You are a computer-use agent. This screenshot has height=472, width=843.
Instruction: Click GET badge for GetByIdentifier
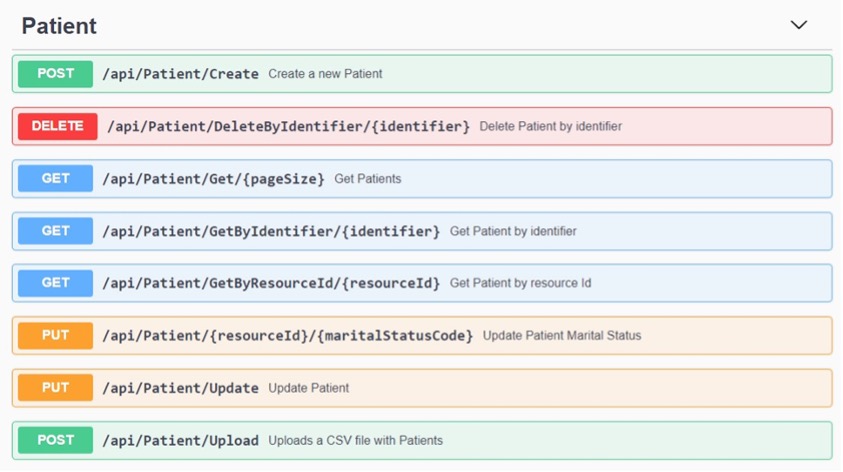pos(55,231)
